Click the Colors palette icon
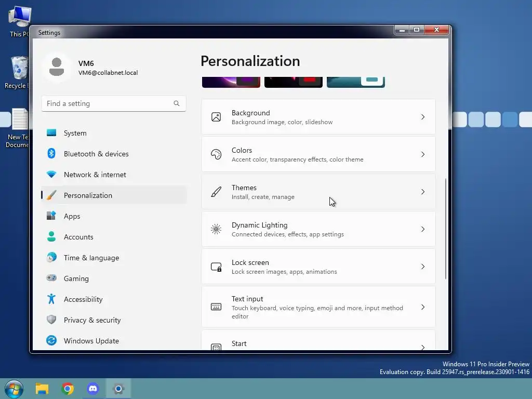Image resolution: width=532 pixels, height=399 pixels. click(216, 154)
